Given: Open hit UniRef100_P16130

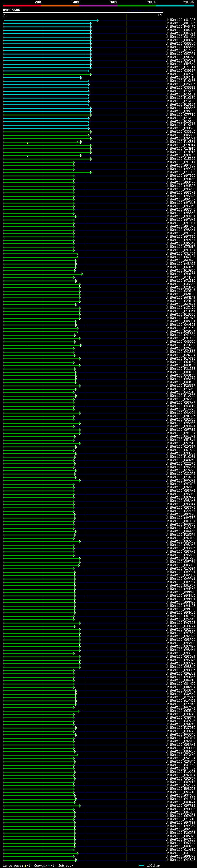Looking at the screenshot, I should pyautogui.click(x=180, y=98).
